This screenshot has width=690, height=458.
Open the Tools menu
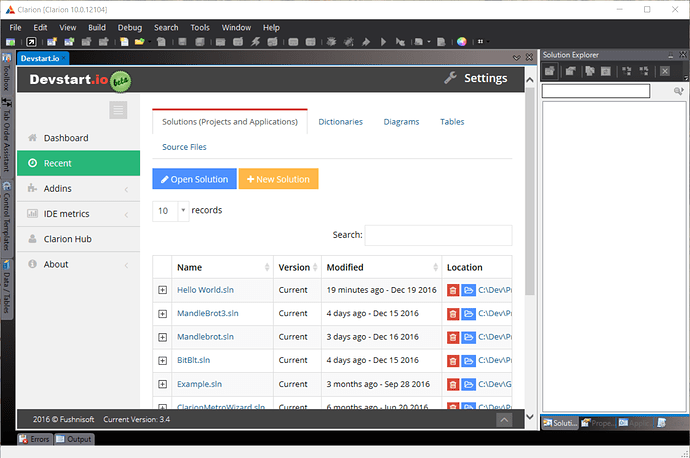click(200, 27)
